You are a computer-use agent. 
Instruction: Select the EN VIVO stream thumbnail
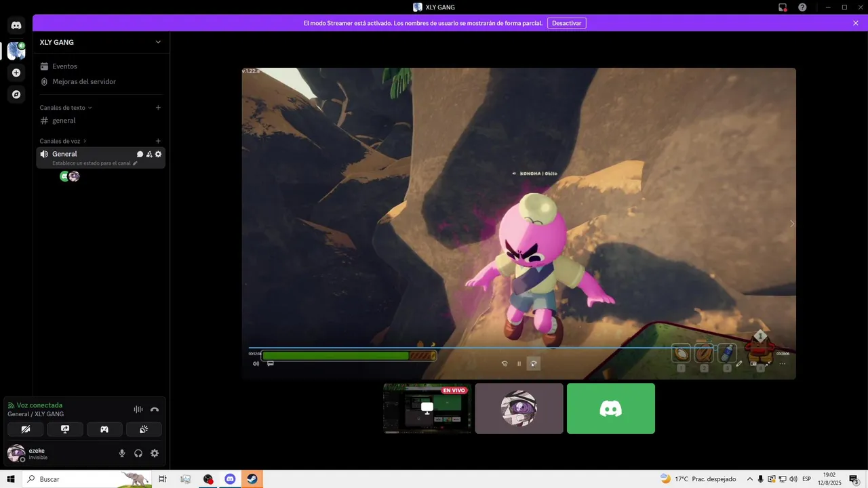(427, 408)
